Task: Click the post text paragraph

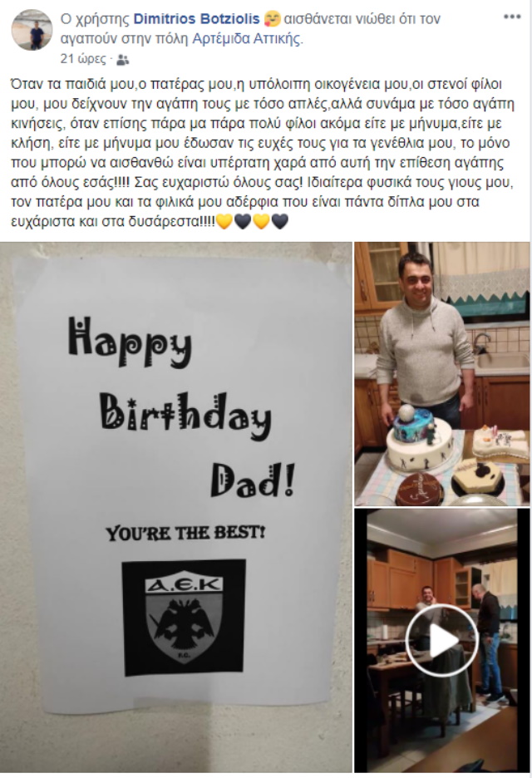Action: 263,153
